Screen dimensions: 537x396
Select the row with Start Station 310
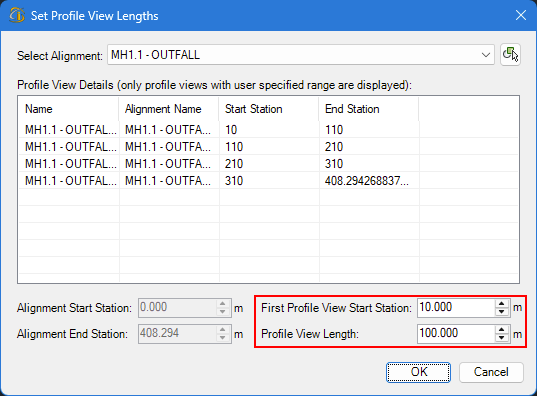[268, 181]
